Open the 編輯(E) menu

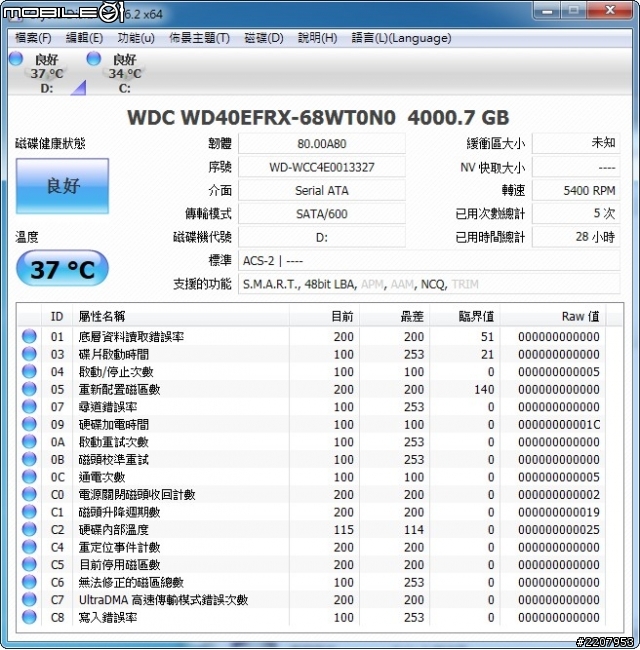(x=85, y=38)
